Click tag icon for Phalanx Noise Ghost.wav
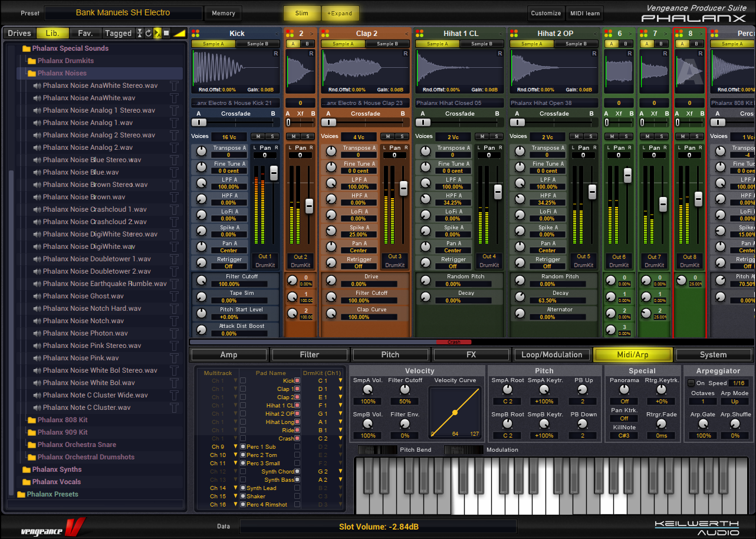The image size is (756, 539). (x=174, y=296)
